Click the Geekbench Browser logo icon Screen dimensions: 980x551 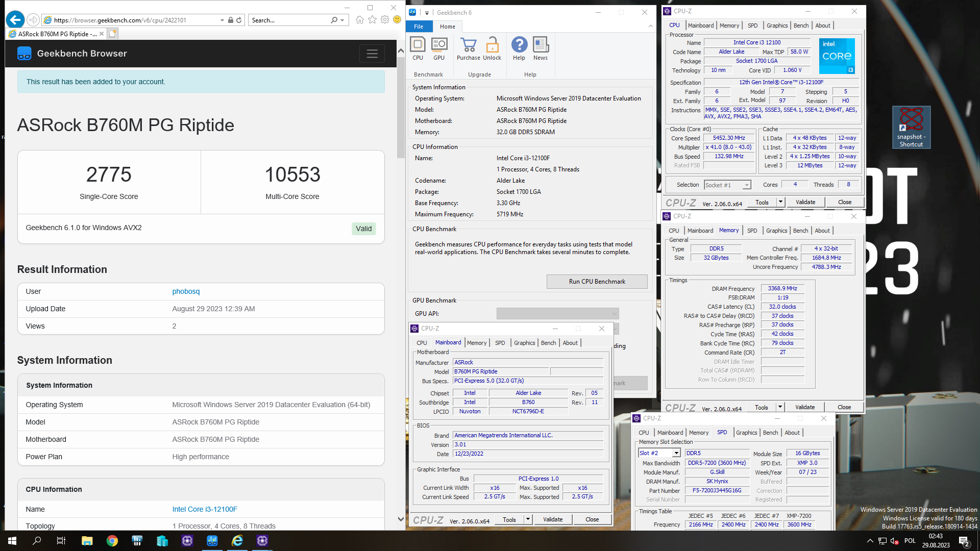click(x=24, y=54)
